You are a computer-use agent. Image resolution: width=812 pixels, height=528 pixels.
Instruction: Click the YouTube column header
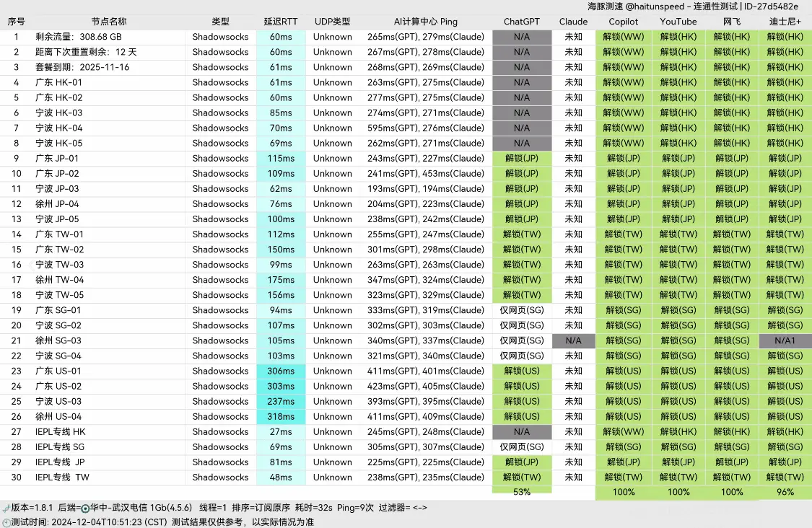point(678,22)
